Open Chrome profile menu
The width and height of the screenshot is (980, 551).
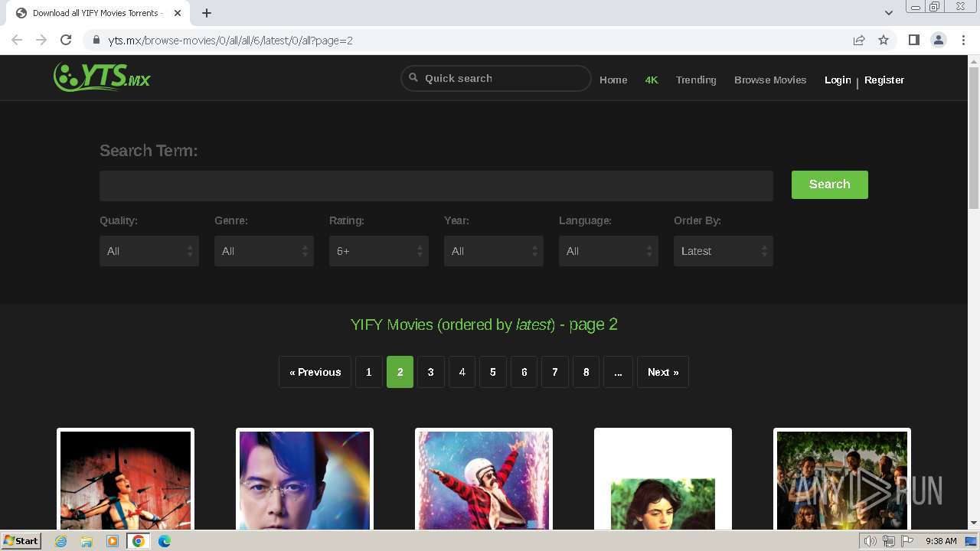(939, 40)
